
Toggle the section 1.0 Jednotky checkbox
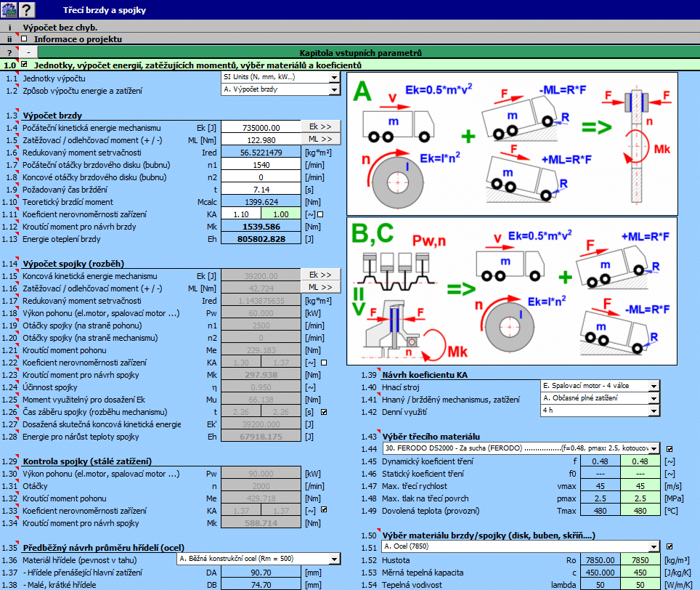[x=24, y=65]
